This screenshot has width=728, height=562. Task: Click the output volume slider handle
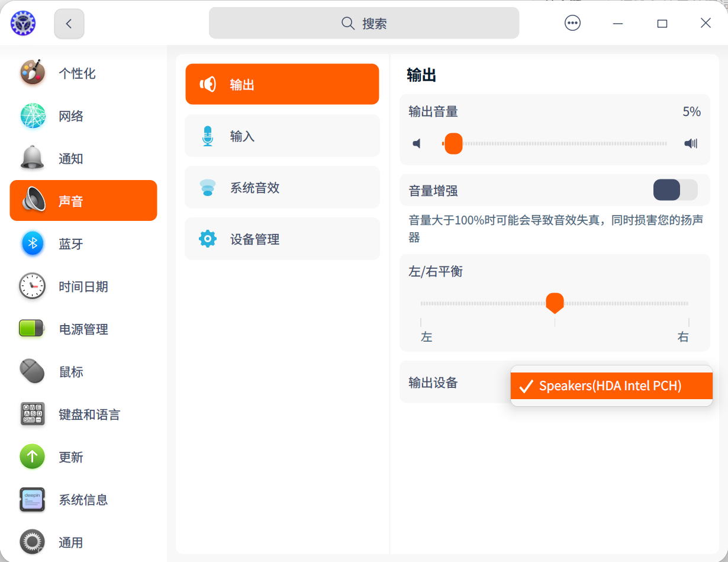pos(453,143)
